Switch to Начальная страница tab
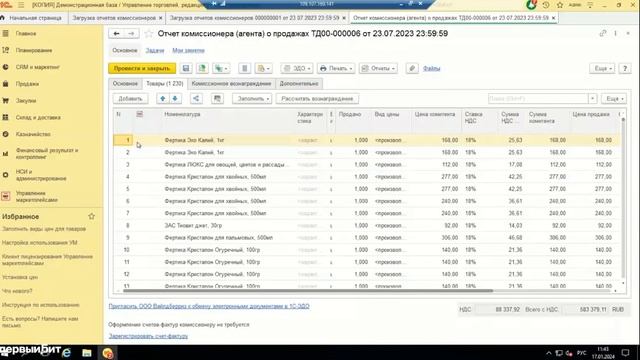The image size is (640, 360). pos(35,18)
